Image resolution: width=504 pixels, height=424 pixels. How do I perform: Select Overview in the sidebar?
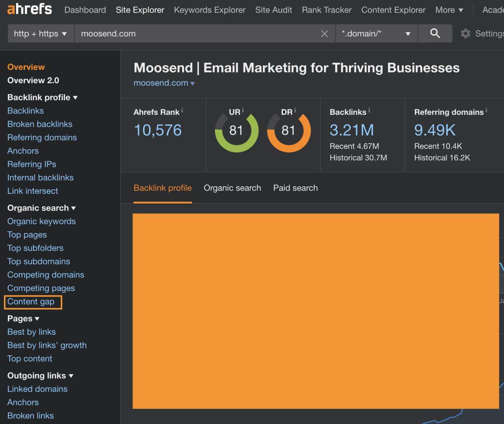26,67
